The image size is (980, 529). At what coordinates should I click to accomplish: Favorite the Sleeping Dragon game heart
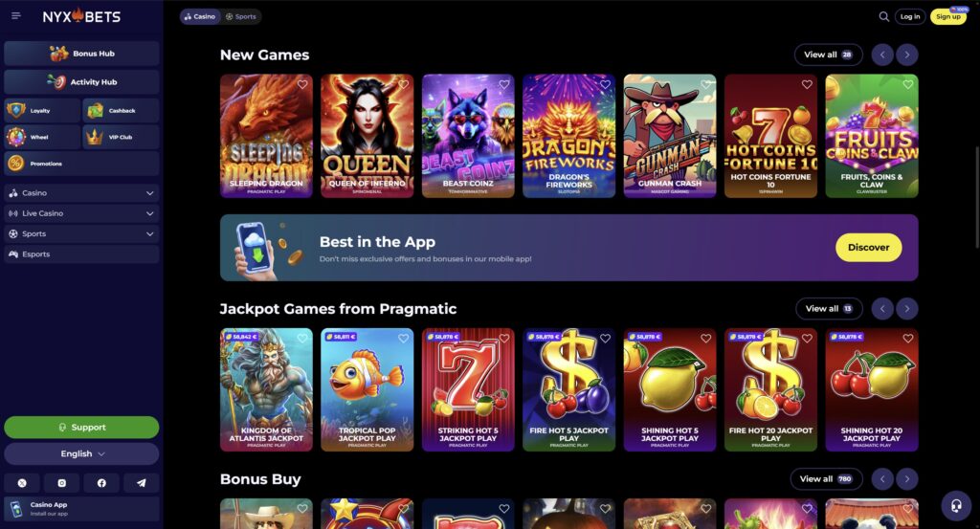[x=302, y=84]
